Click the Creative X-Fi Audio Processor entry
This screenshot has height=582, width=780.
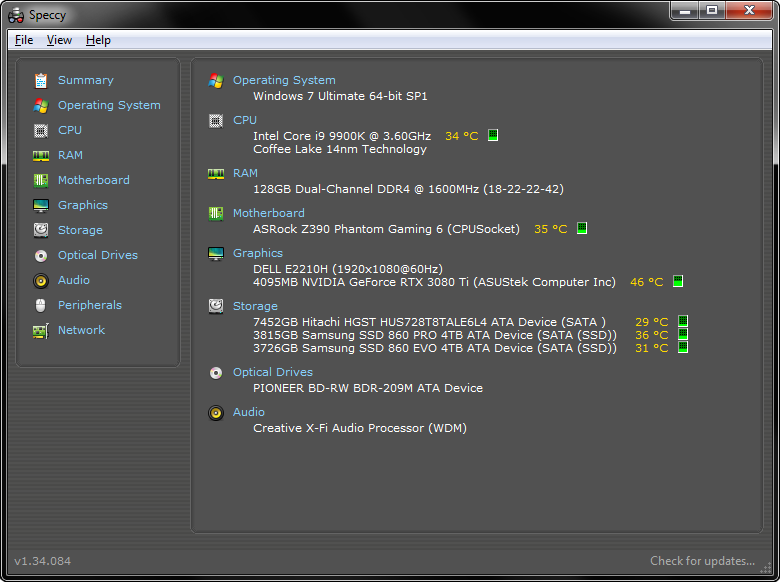click(360, 428)
